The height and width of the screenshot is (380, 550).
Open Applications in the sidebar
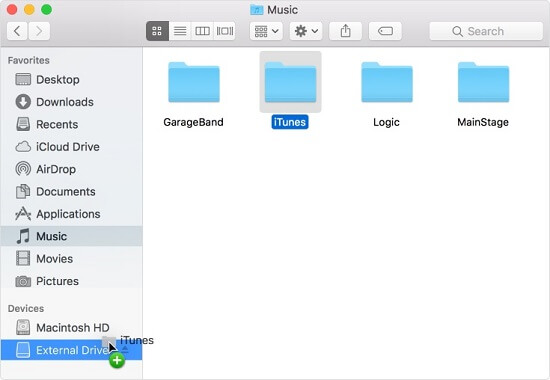(x=72, y=214)
